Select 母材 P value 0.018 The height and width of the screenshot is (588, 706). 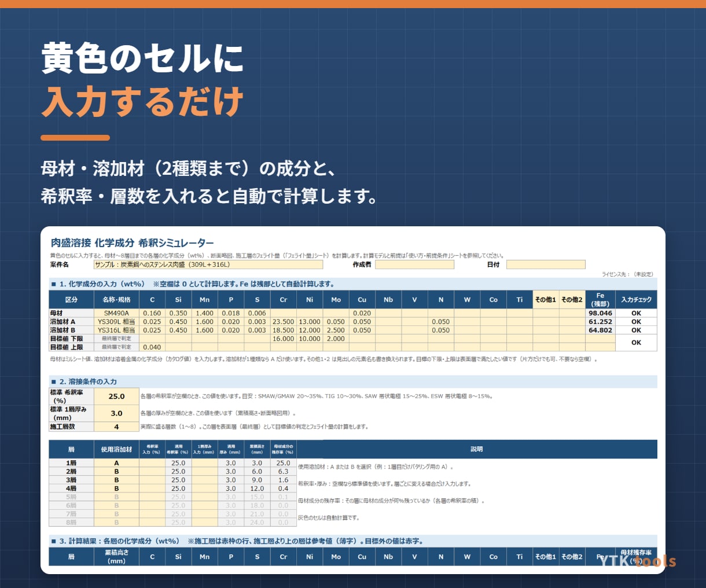coord(231,313)
